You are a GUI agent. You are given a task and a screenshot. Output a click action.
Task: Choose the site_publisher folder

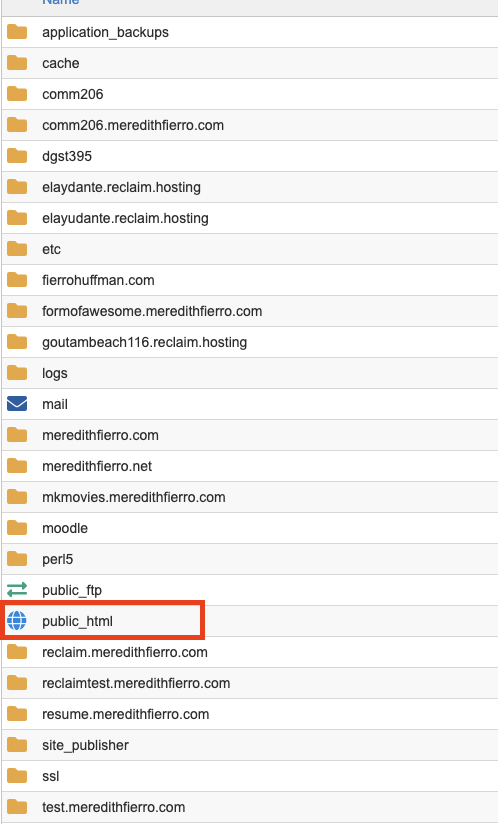click(85, 745)
